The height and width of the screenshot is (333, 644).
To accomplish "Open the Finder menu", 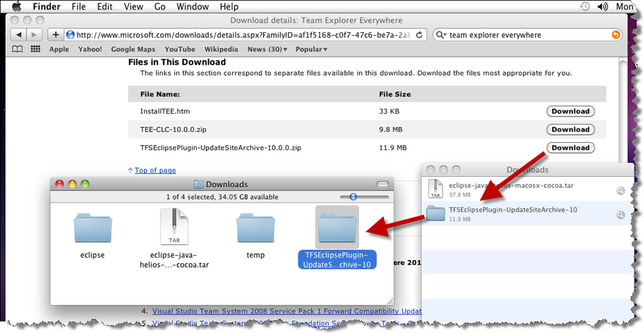I will coord(47,6).
